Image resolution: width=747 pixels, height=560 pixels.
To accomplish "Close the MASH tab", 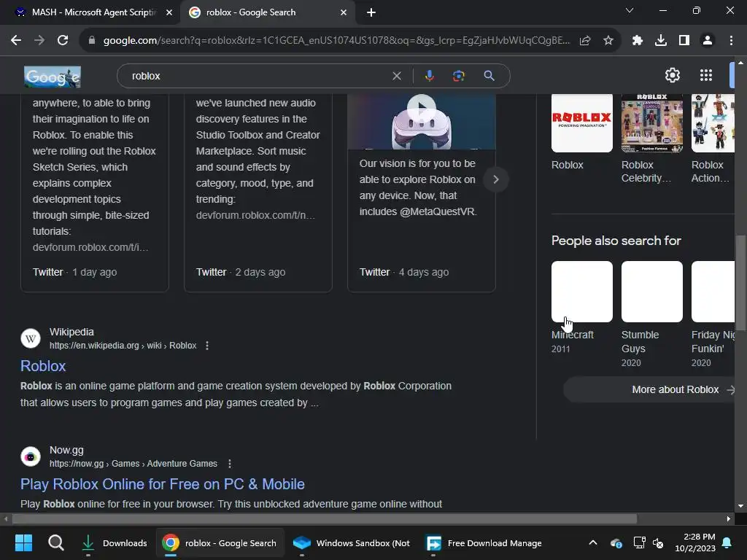I will coord(169,12).
